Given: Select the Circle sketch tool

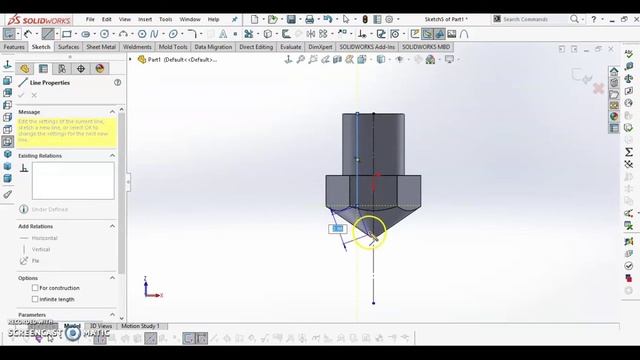Looking at the screenshot, I should click(x=104, y=34).
